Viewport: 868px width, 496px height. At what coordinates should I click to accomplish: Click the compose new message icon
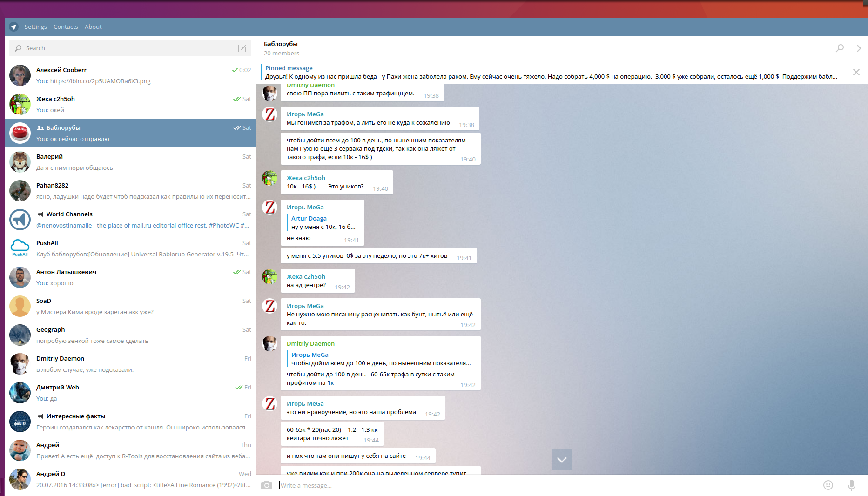[242, 48]
